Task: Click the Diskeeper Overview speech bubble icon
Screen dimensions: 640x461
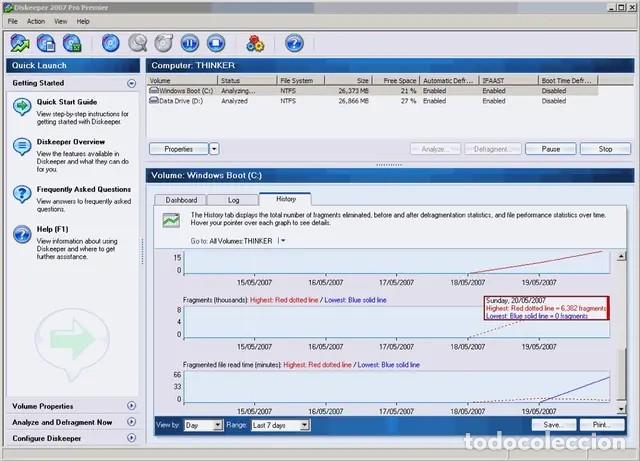Action: pos(22,147)
